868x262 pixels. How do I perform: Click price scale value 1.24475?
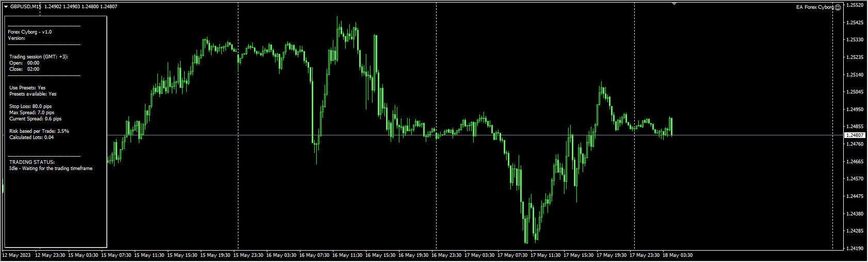(856, 196)
